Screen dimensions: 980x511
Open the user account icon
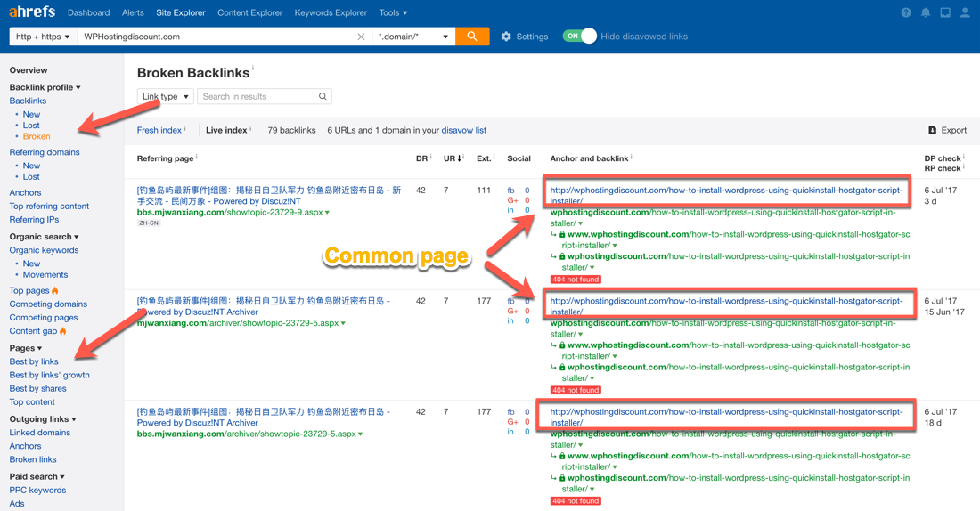(965, 12)
